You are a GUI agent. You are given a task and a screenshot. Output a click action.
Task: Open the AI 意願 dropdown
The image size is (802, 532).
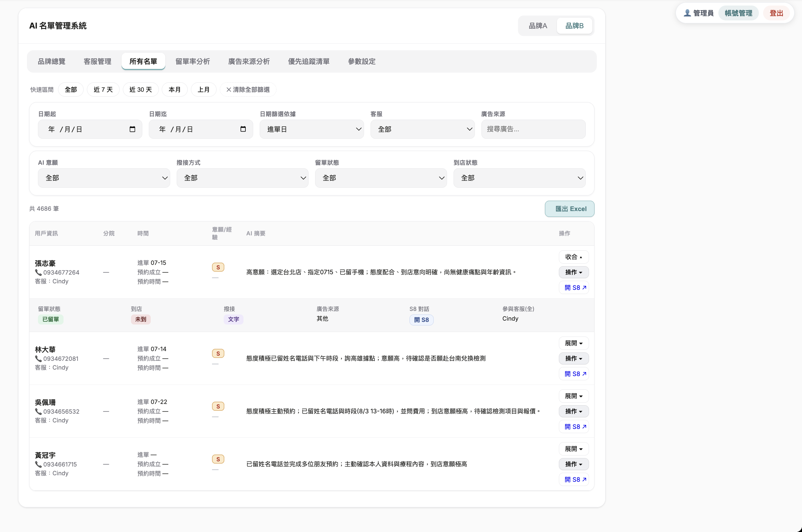(x=104, y=178)
